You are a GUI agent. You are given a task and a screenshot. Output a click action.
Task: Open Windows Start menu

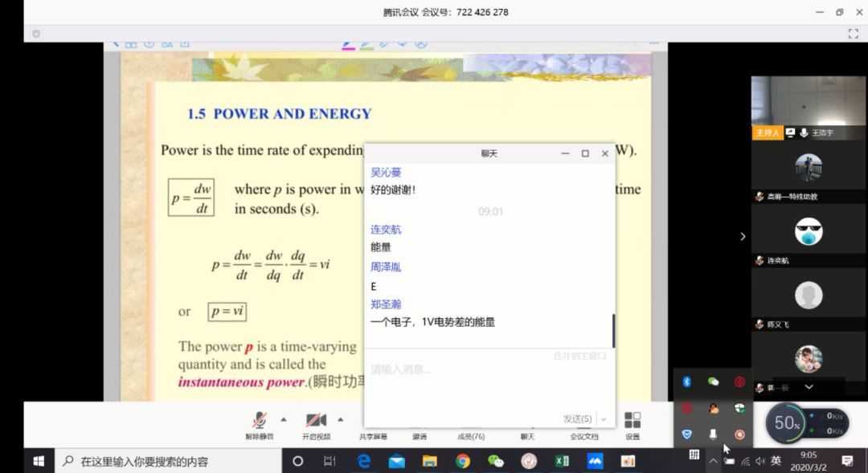39,461
